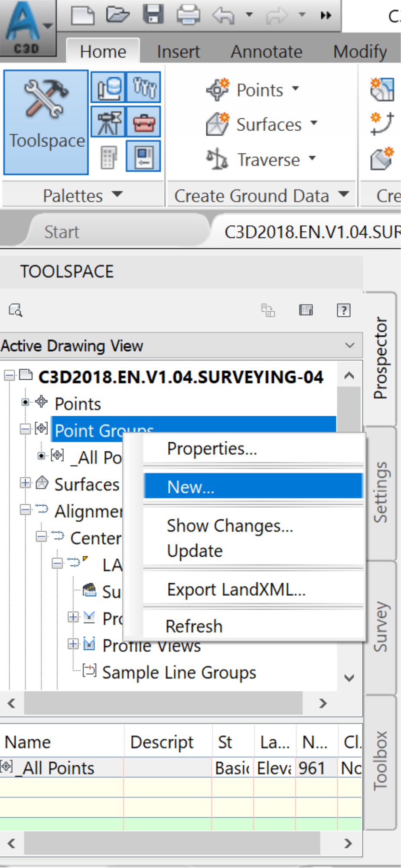Open the Annotate ribbon tab
The width and height of the screenshot is (401, 868).
coord(267,52)
